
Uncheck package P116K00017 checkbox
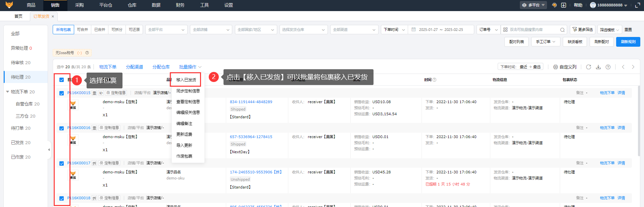(x=61, y=163)
